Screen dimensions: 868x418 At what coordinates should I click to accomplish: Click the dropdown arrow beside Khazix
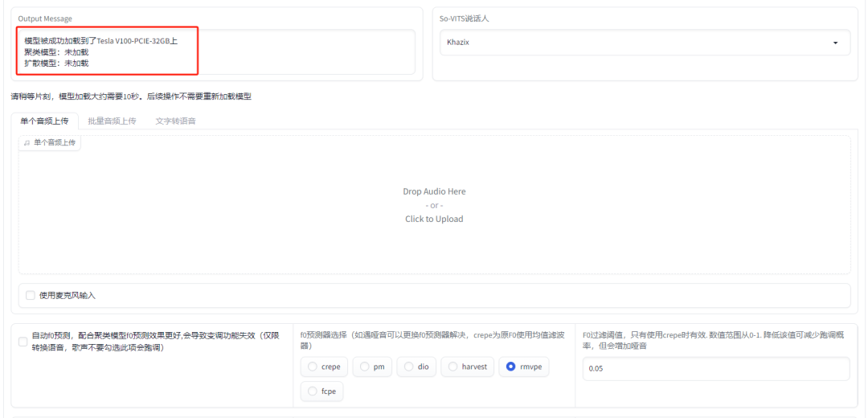pos(835,43)
